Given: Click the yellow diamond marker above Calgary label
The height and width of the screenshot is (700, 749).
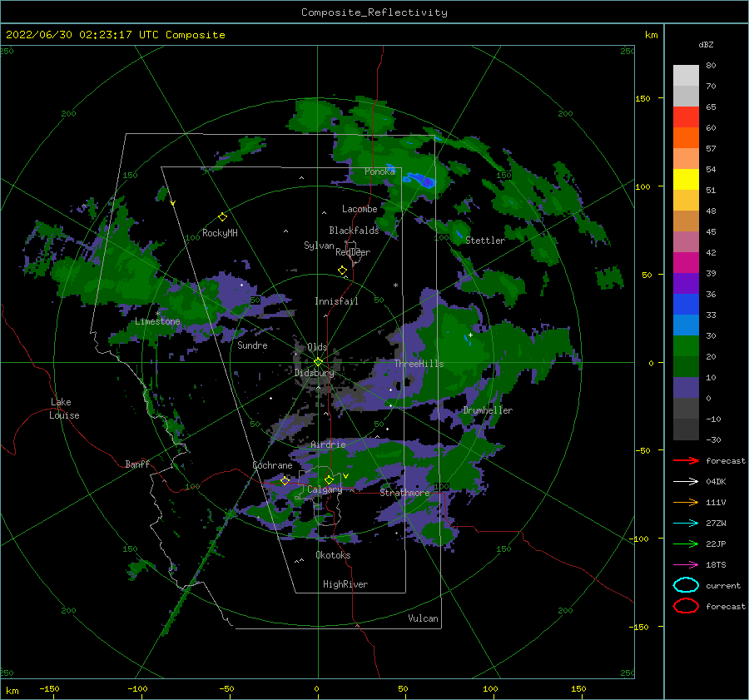Looking at the screenshot, I should [329, 479].
